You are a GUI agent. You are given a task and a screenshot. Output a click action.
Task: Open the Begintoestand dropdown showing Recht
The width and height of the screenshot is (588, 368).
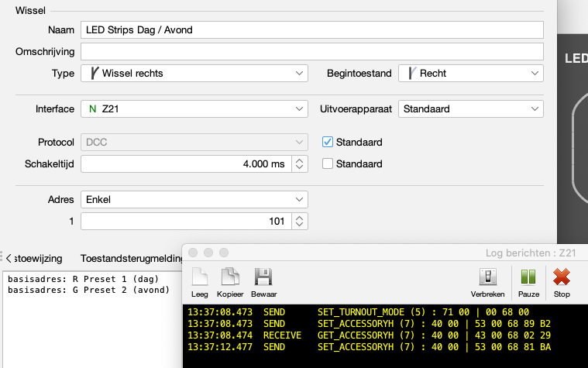[470, 74]
